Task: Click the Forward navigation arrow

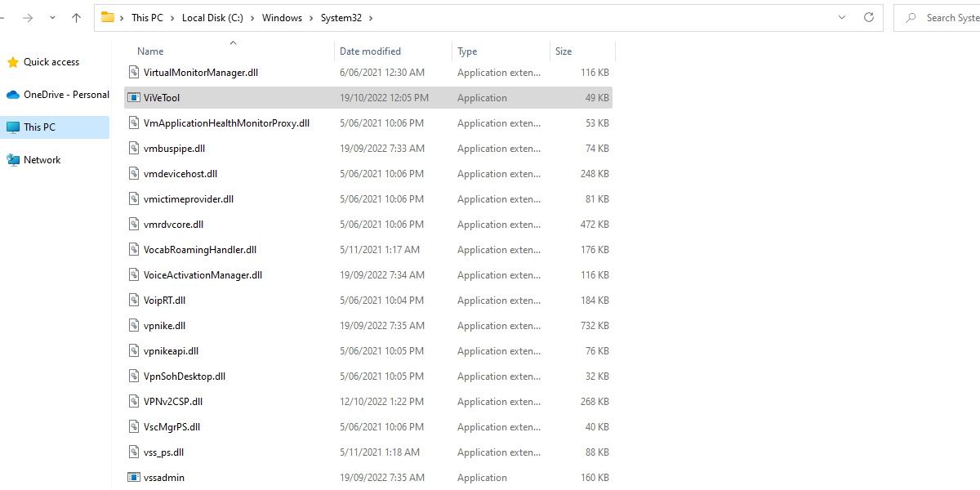Action: [27, 17]
